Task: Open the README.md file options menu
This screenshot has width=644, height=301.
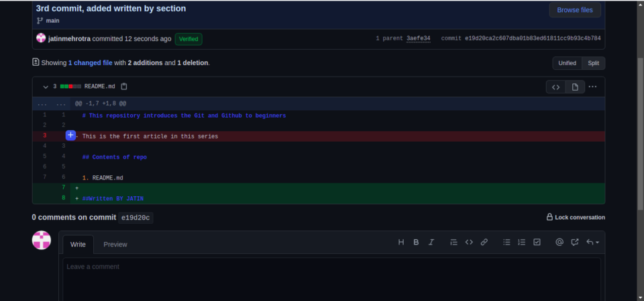Action: point(592,87)
